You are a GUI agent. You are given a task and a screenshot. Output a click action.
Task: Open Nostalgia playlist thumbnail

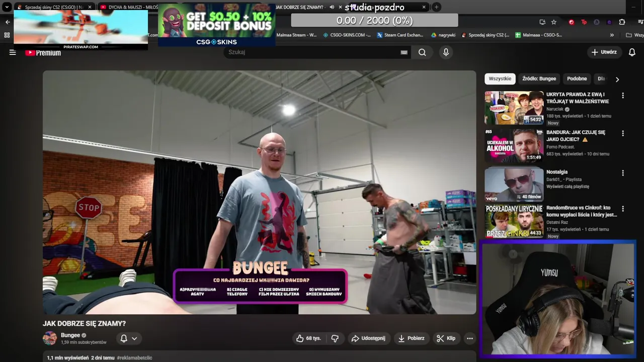pyautogui.click(x=514, y=185)
